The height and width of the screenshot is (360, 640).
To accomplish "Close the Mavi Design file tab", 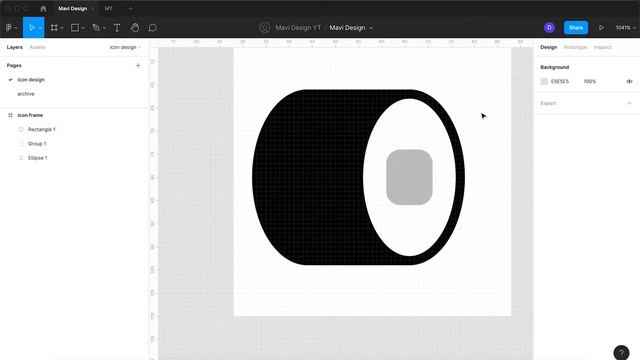I will (x=93, y=8).
